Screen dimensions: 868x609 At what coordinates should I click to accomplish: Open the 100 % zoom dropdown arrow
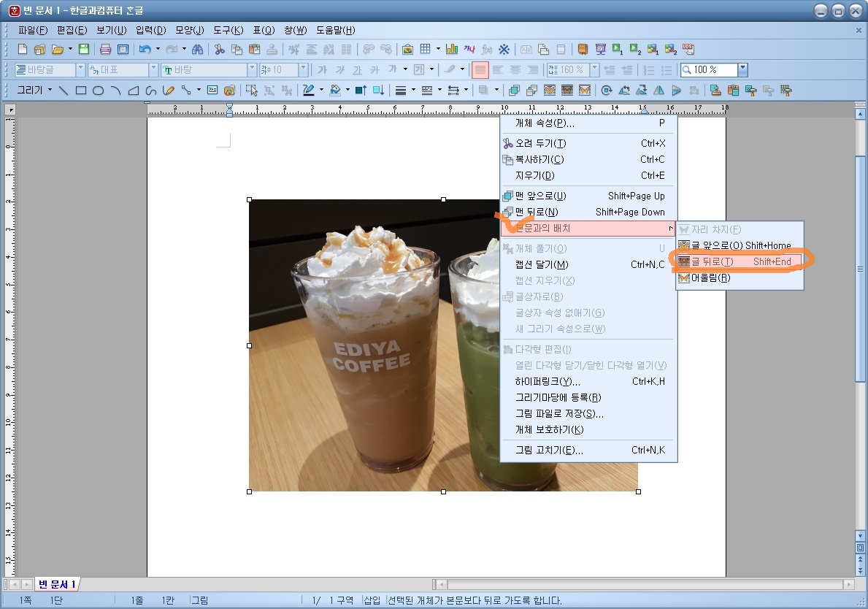pyautogui.click(x=743, y=70)
